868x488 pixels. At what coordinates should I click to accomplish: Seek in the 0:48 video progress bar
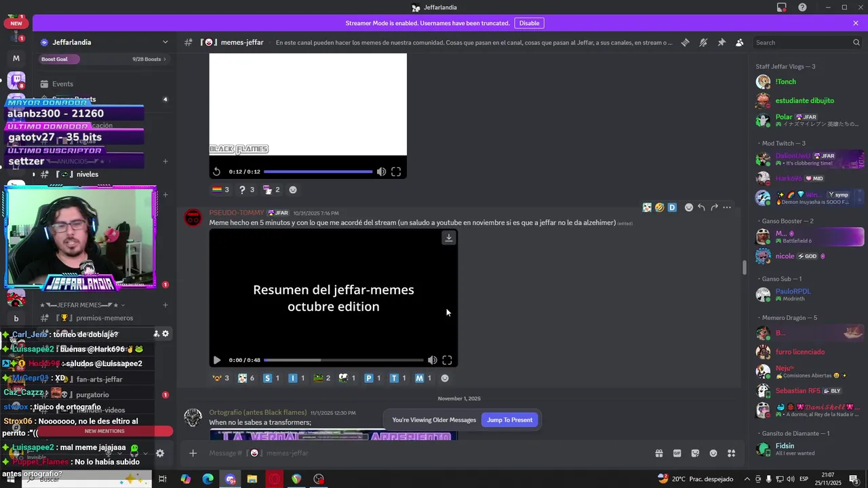click(x=344, y=361)
